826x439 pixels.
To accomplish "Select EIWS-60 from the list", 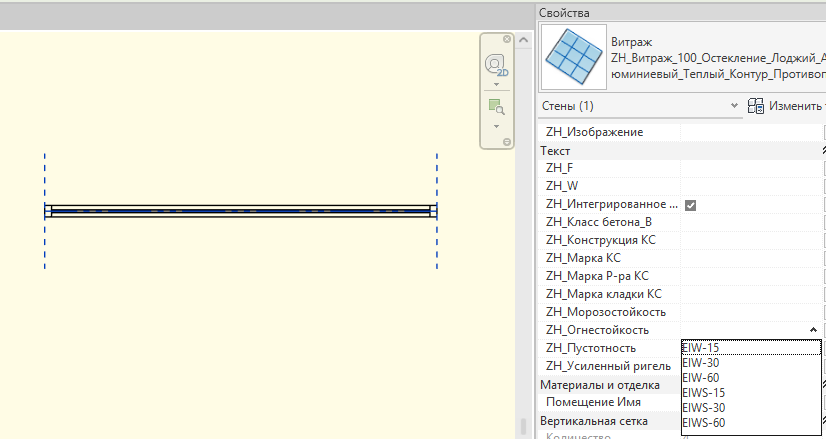I will 751,423.
